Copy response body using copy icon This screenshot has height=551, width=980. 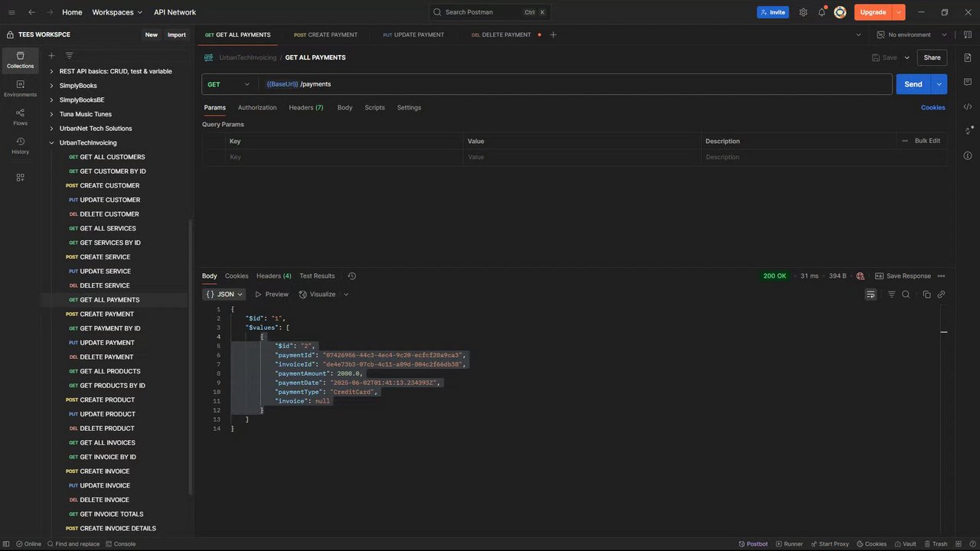[x=926, y=295]
